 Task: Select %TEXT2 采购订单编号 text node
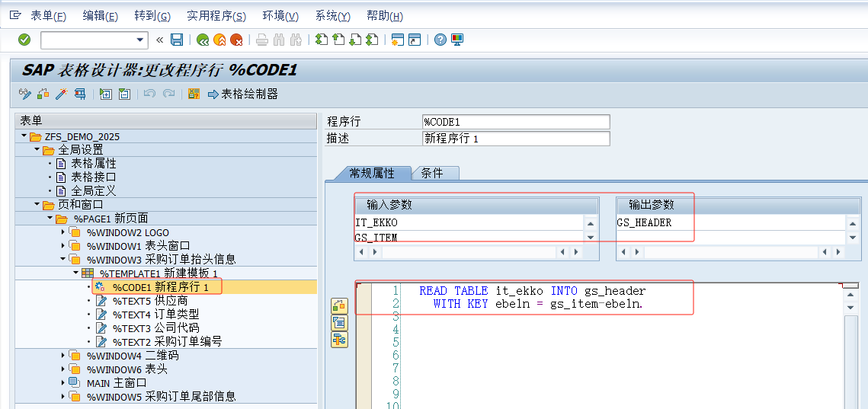click(168, 341)
